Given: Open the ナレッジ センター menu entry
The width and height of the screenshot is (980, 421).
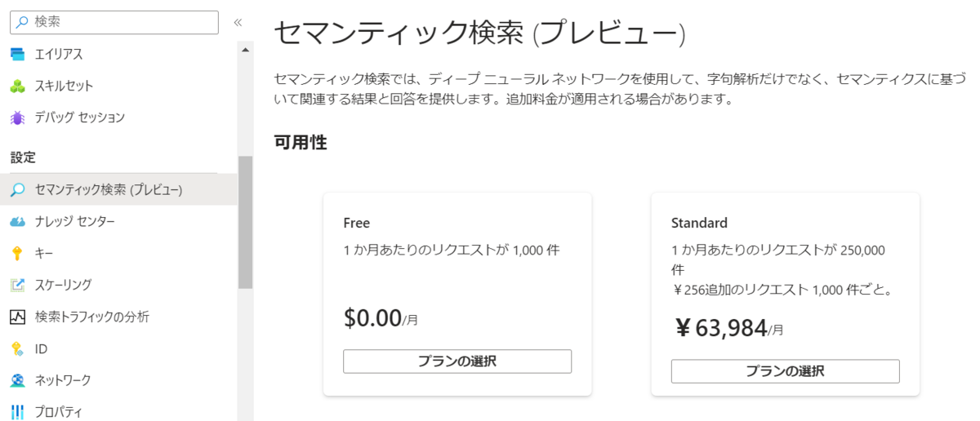Looking at the screenshot, I should [118, 221].
